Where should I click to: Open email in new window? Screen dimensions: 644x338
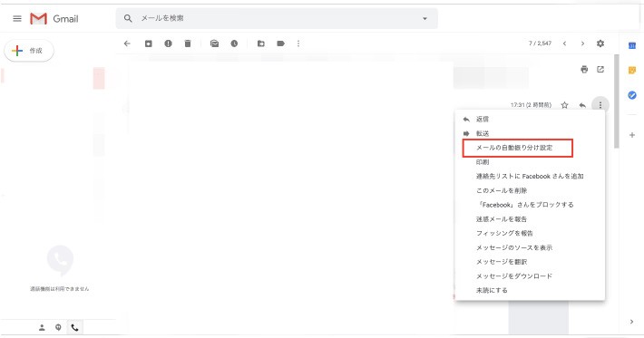pos(600,70)
